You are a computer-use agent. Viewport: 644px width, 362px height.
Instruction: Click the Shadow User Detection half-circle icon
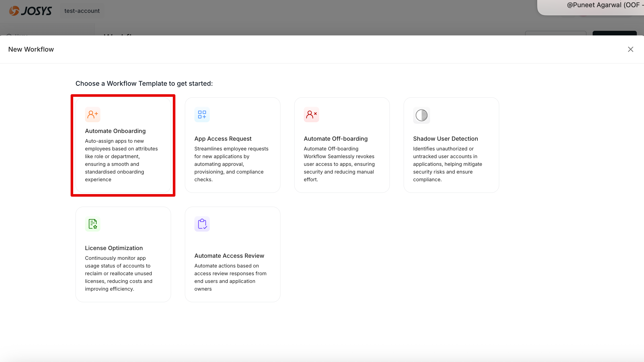[421, 115]
